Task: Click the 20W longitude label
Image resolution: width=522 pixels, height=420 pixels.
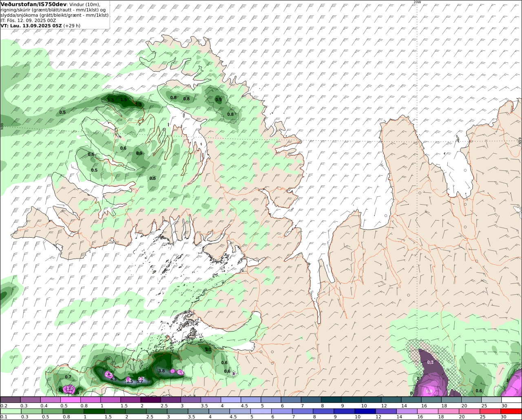Action: (417, 2)
